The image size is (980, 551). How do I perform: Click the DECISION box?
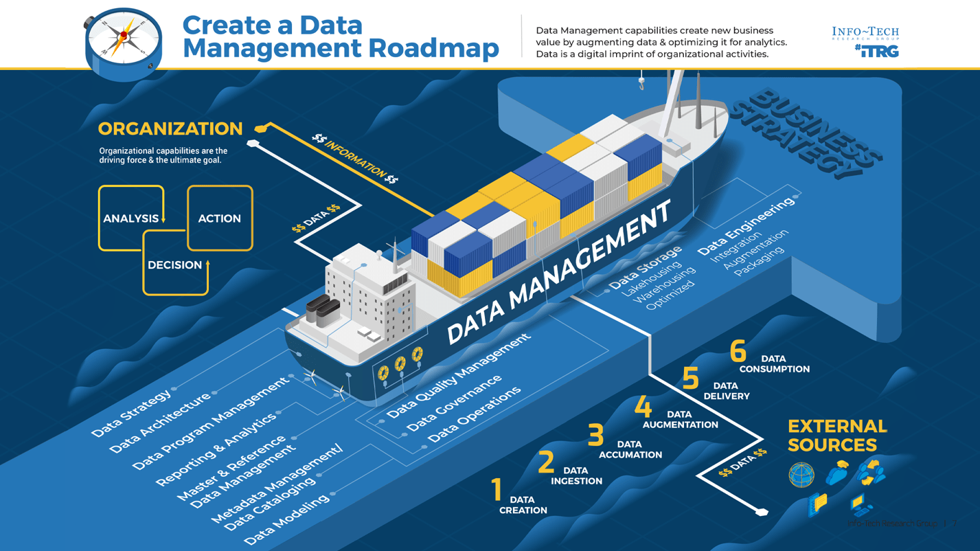(175, 265)
